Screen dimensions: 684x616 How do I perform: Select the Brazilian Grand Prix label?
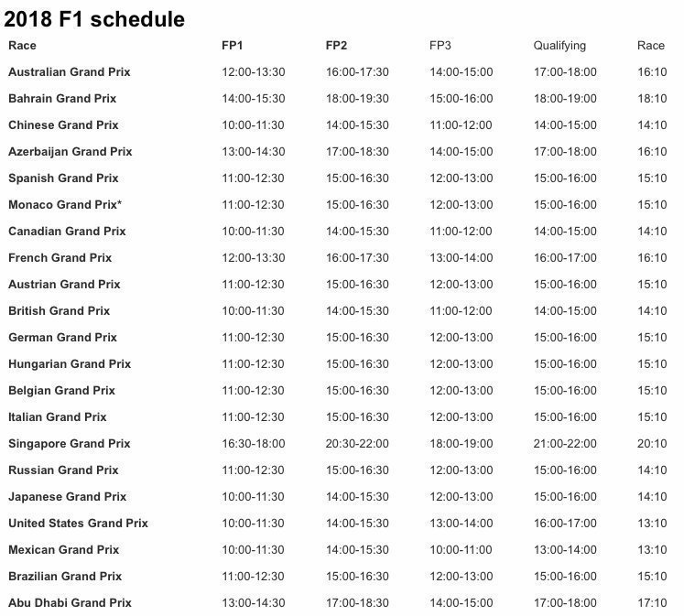tap(65, 577)
